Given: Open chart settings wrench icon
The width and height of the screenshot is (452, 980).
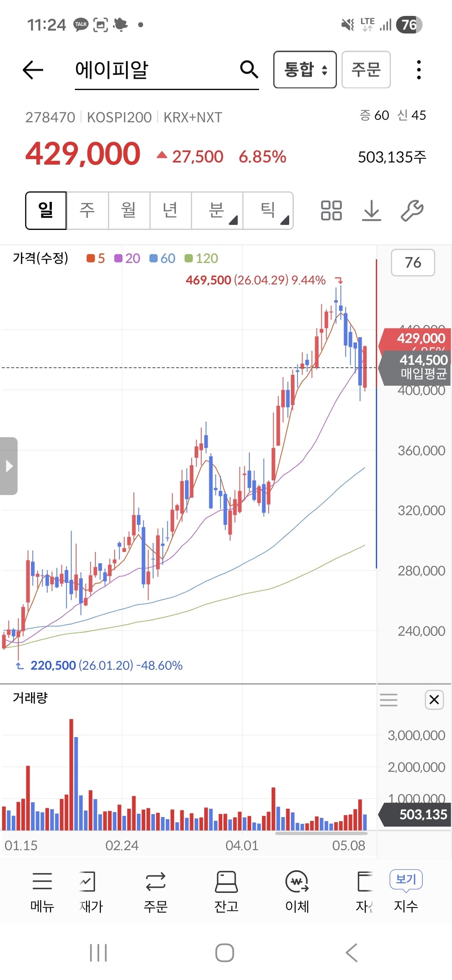Looking at the screenshot, I should [x=412, y=210].
